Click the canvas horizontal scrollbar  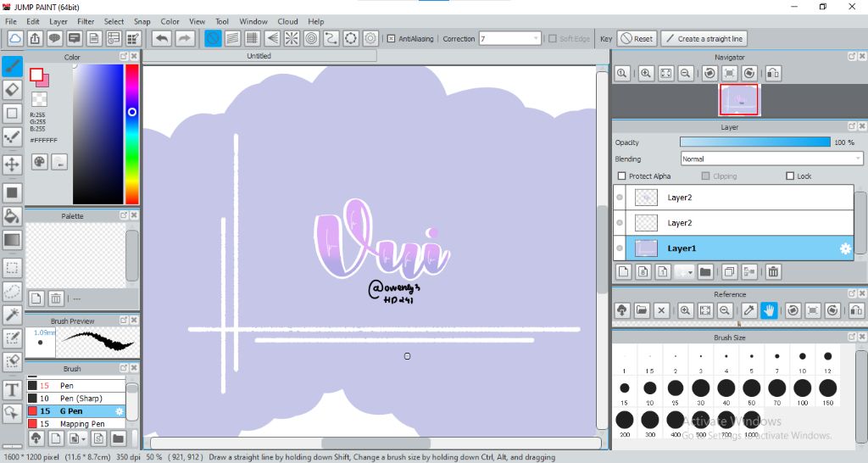(376, 443)
